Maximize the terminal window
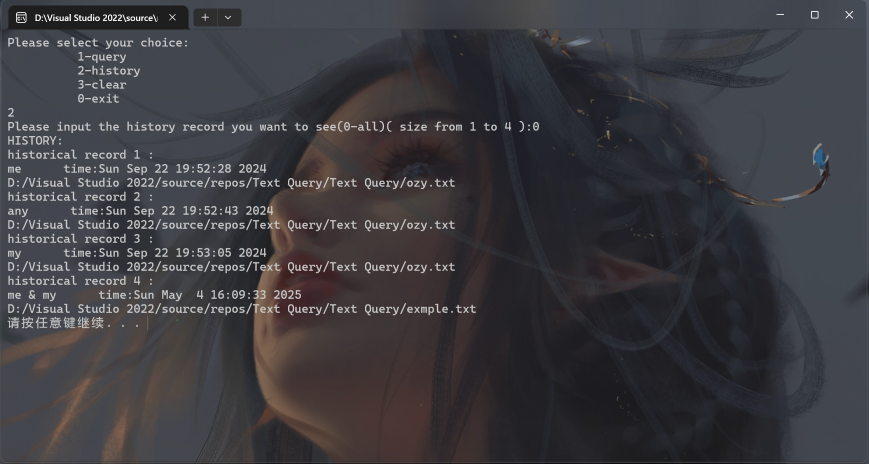This screenshot has height=464, width=869. click(x=815, y=15)
